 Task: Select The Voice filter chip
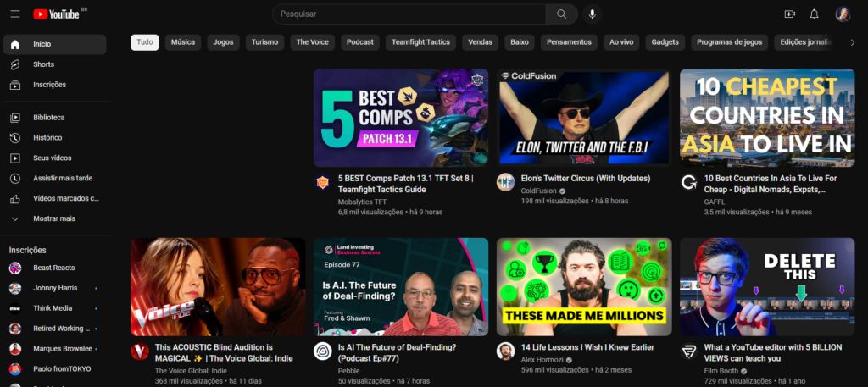[312, 42]
